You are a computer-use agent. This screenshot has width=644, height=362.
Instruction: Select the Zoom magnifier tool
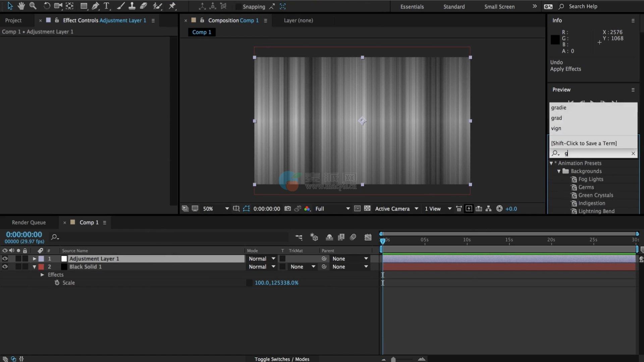33,6
